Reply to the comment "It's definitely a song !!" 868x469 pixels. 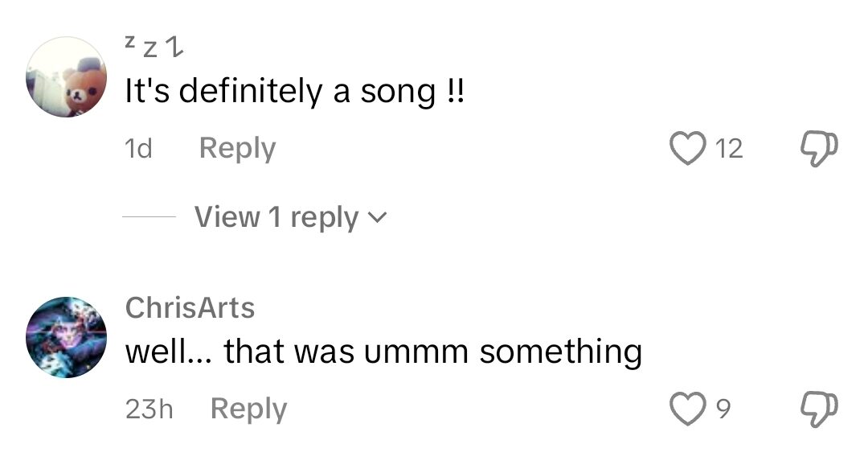click(237, 148)
